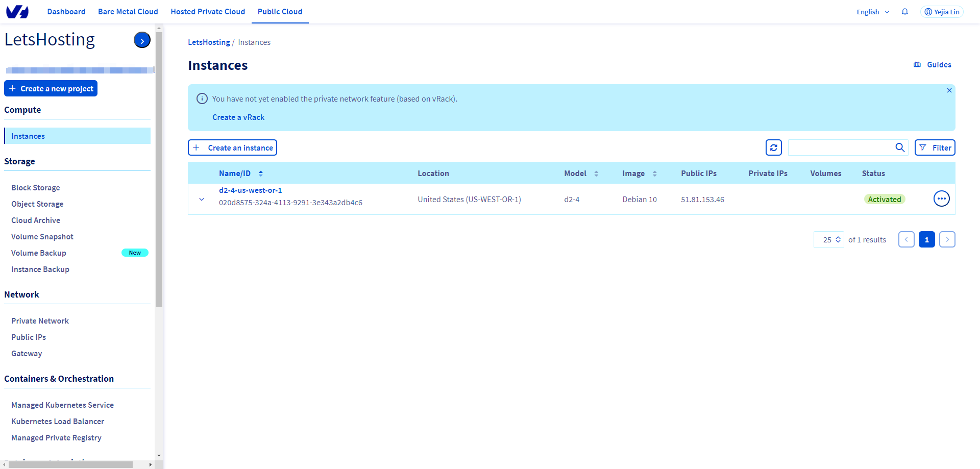
Task: Click the 'of 1 results' pagination text
Action: [x=867, y=240]
